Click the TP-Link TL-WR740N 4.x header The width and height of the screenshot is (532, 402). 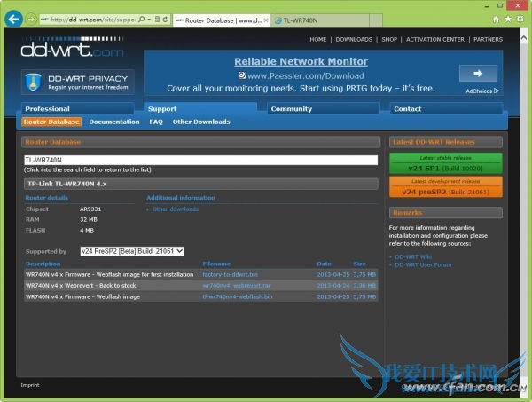click(x=201, y=184)
